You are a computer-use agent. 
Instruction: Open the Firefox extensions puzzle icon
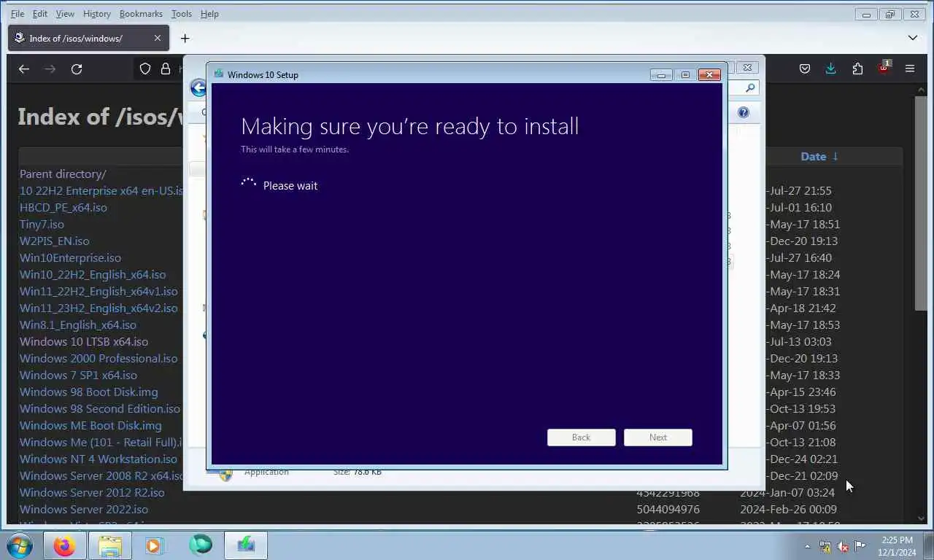(857, 69)
